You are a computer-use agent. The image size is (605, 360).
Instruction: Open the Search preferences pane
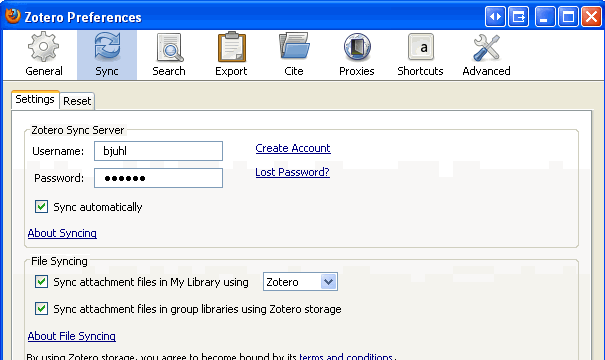[x=169, y=55]
